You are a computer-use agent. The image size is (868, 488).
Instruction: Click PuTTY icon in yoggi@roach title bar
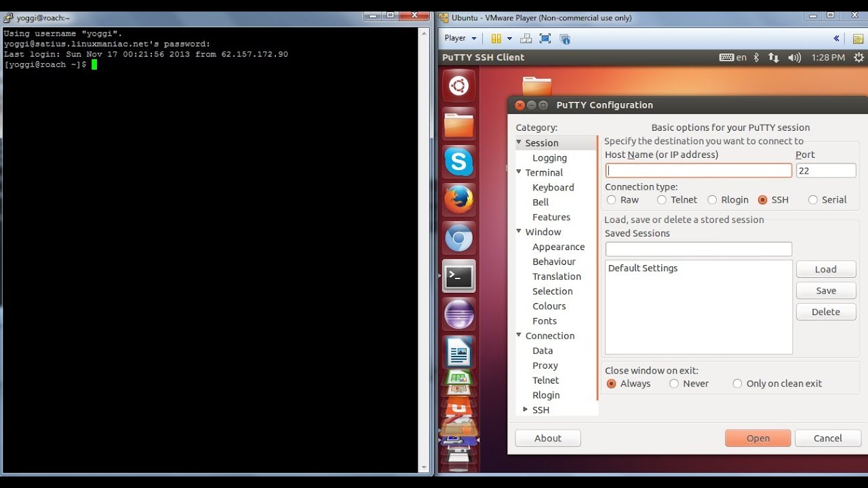pyautogui.click(x=8, y=18)
